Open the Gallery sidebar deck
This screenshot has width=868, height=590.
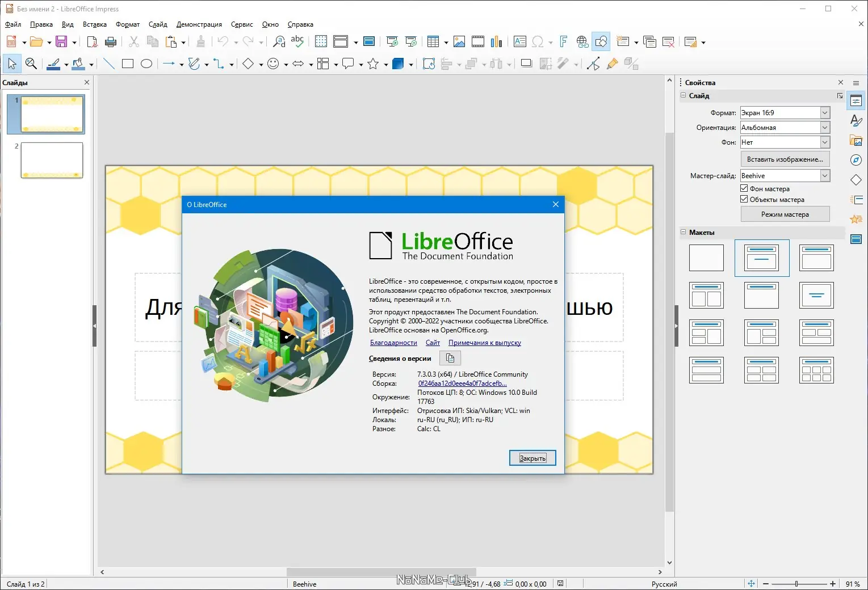[x=856, y=140]
